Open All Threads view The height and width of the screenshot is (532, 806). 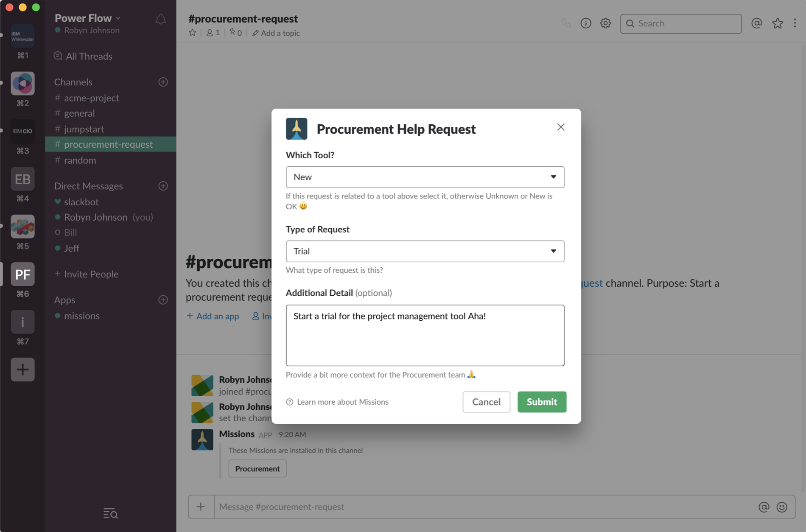83,56
